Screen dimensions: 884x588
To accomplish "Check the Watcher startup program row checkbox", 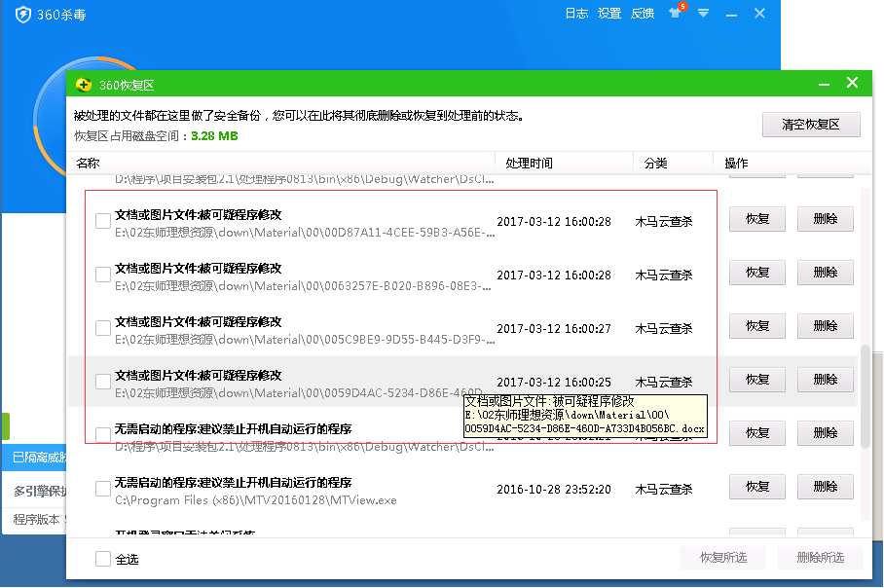I will [102, 435].
